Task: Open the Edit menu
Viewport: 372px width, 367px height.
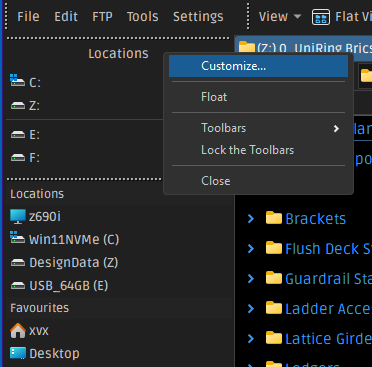Action: tap(66, 16)
